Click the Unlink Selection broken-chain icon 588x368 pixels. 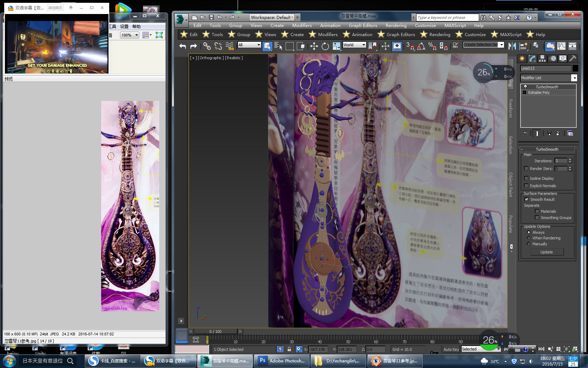pos(218,46)
